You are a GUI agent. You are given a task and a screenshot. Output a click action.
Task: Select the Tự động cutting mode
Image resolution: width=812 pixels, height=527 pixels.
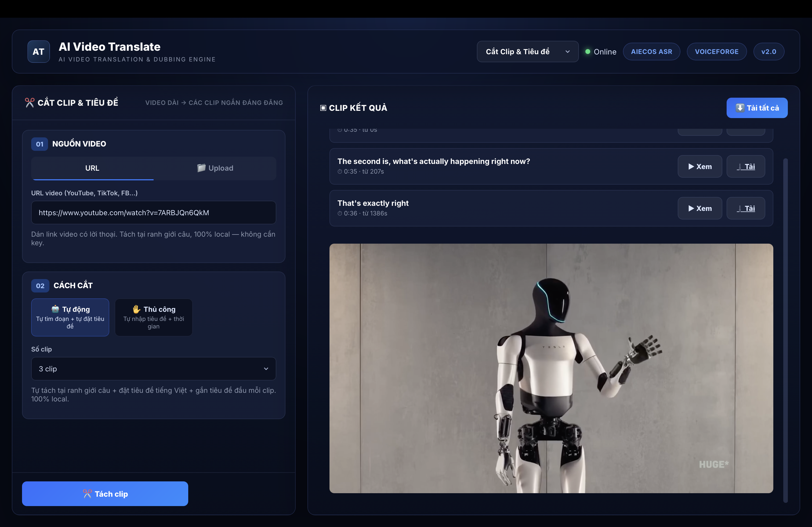70,317
